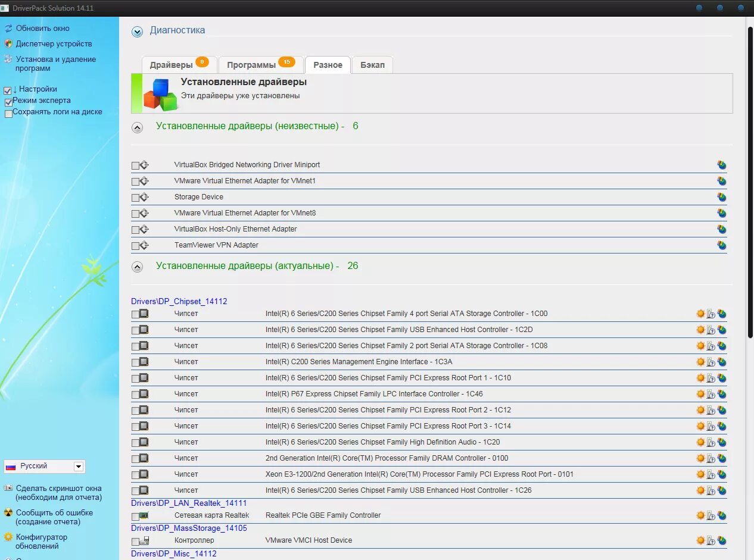Click the VMware Virtual Ethernet Adapter for VMnet8 text
This screenshot has width=754, height=560.
[x=245, y=213]
